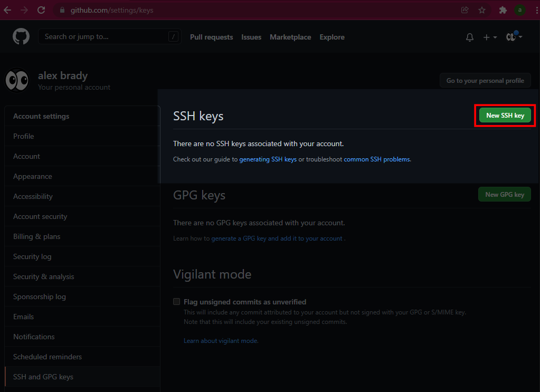Expand the plus create-new dropdown

[490, 37]
